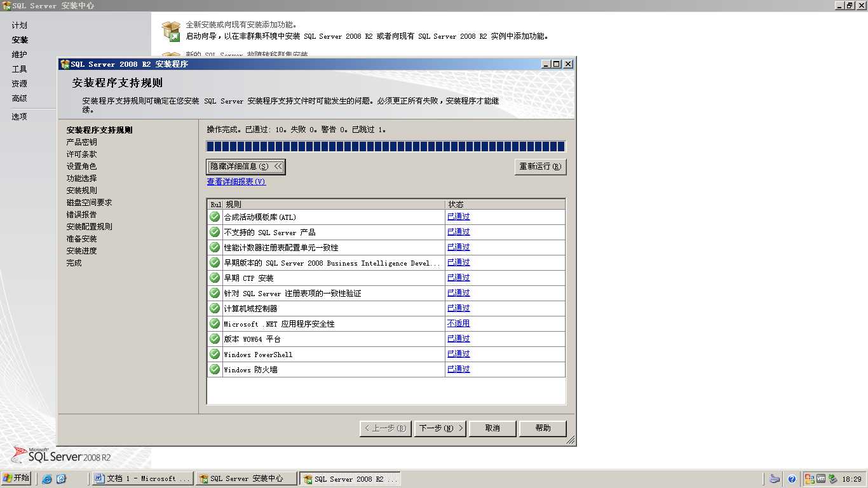Select 资源 in Installation Center sidebar
This screenshot has height=488, width=868.
(x=20, y=84)
